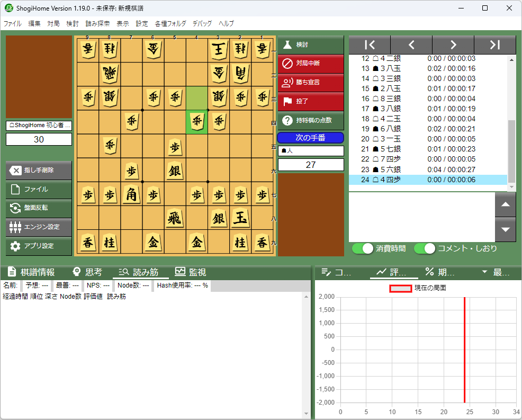This screenshot has width=522, height=420.
Task: Click the highlighted green pawn on 4四
Action: [x=197, y=122]
